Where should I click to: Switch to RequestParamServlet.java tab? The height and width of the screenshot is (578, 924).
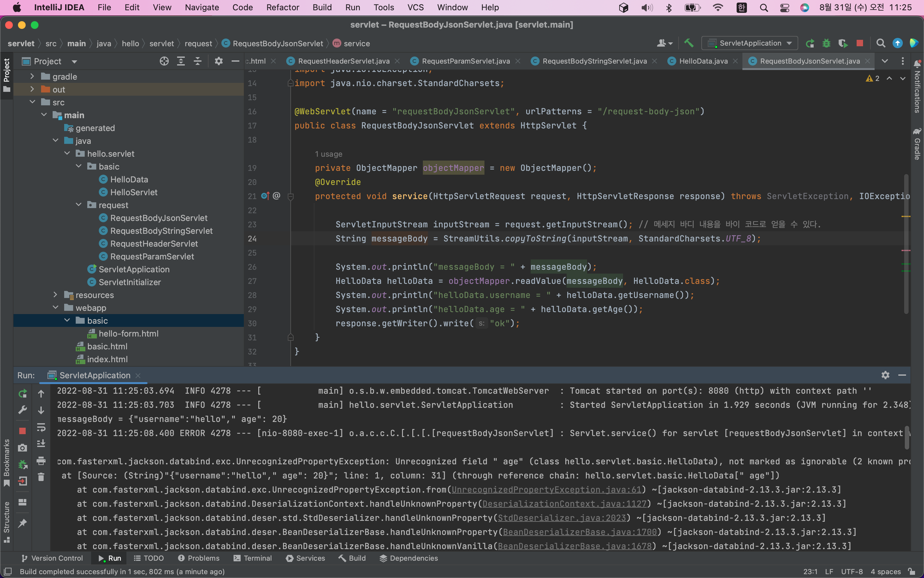[465, 61]
